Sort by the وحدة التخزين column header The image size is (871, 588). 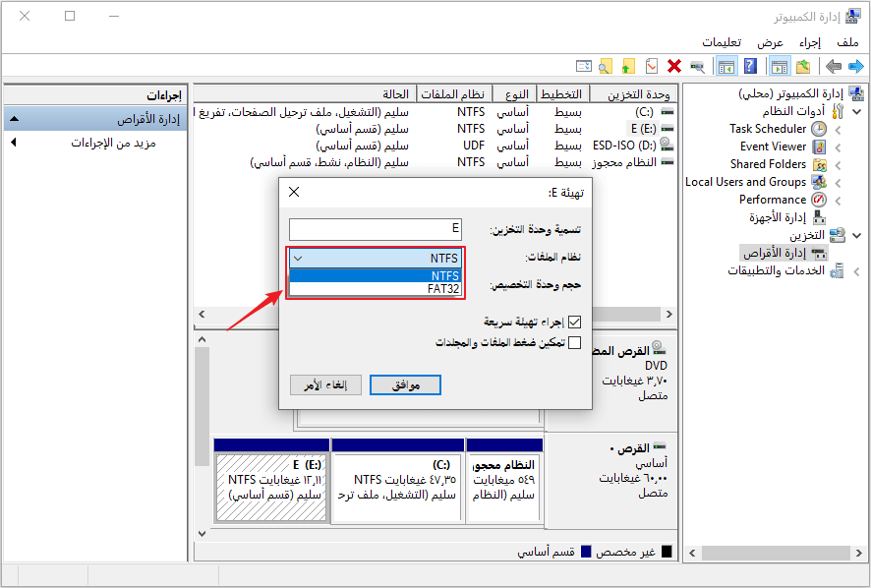(x=634, y=94)
